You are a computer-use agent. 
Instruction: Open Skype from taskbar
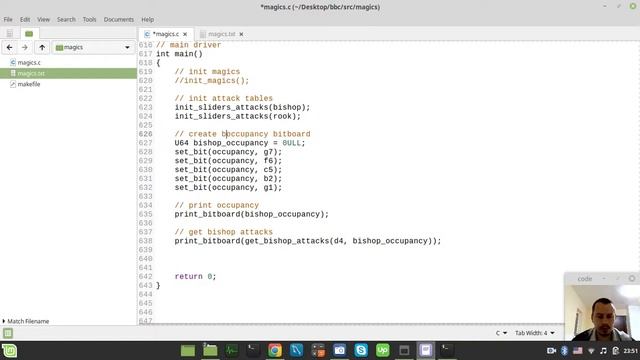(x=361, y=351)
